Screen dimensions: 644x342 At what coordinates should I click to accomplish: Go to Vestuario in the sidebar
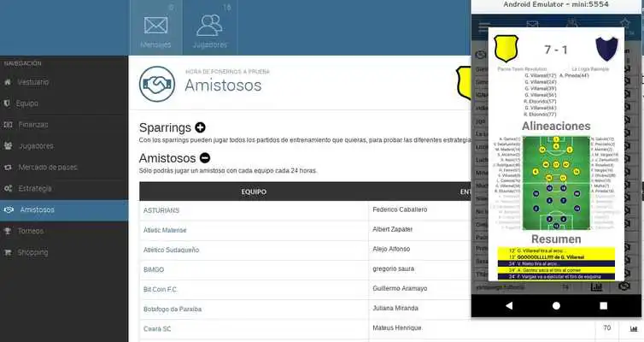point(34,82)
